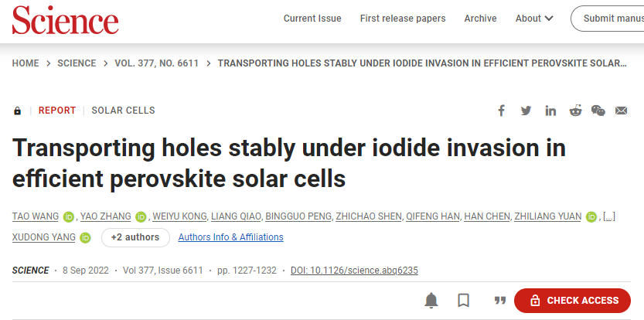This screenshot has height=320, width=644.
Task: Share article on Reddit icon
Action: pos(575,111)
